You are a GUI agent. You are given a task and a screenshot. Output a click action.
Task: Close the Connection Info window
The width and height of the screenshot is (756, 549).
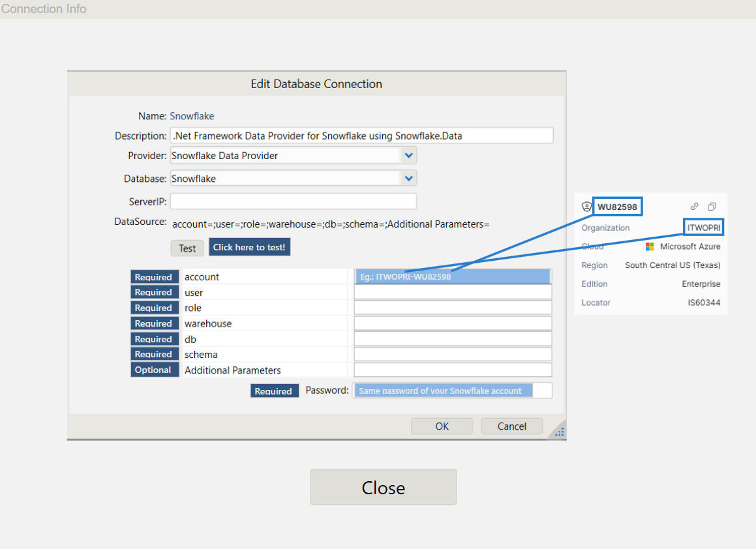click(383, 487)
